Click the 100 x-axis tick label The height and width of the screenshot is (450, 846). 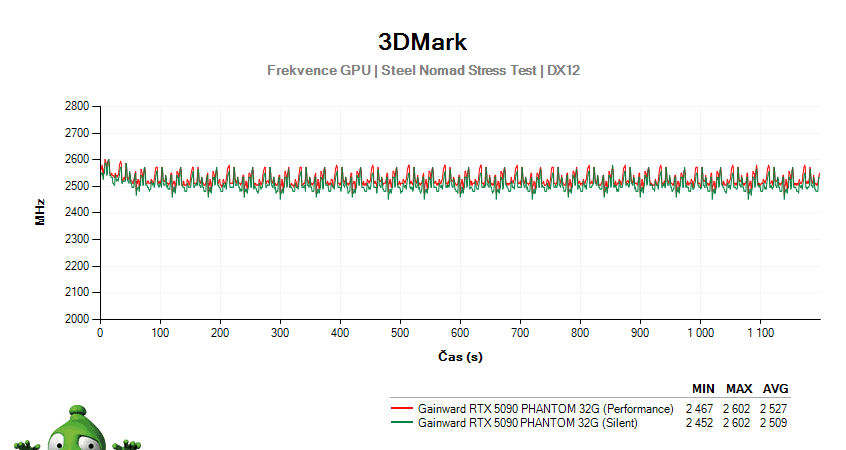160,333
